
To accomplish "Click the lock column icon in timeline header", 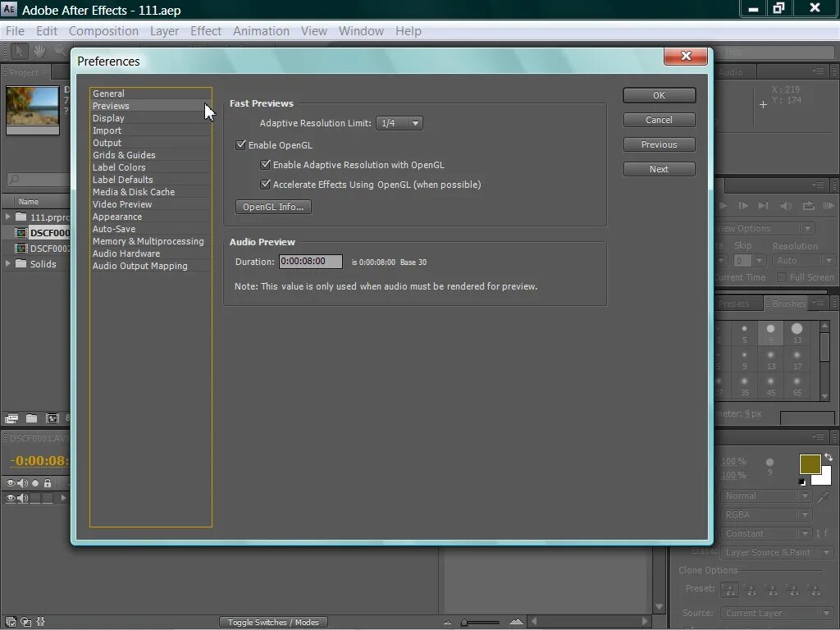I will coord(48,482).
